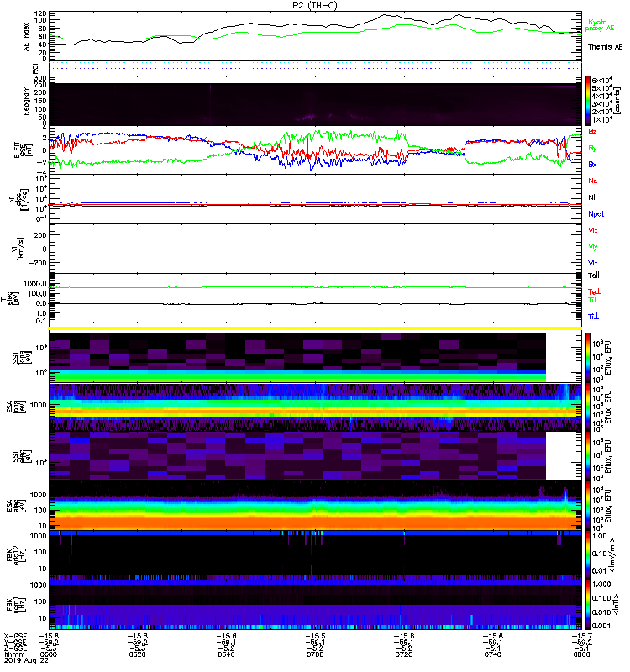630x672 pixels.
Task: Click the red Te perpendicular legend label
Action: coord(594,291)
